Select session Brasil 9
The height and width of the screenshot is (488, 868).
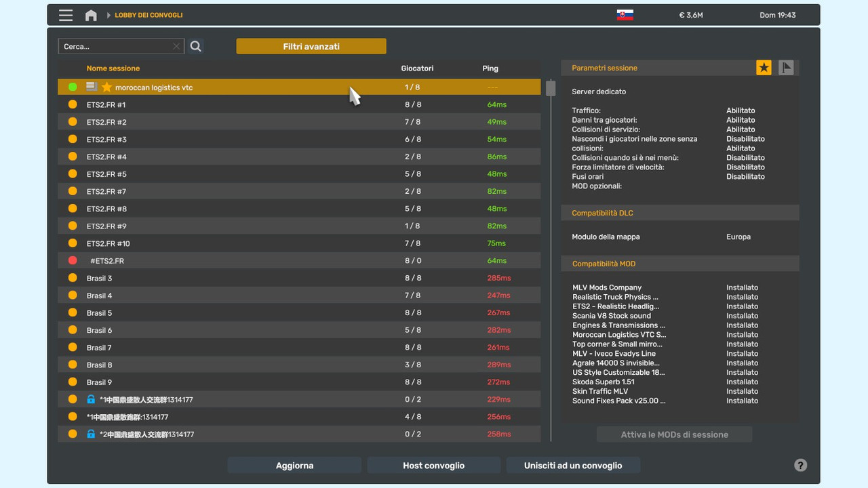pos(299,382)
